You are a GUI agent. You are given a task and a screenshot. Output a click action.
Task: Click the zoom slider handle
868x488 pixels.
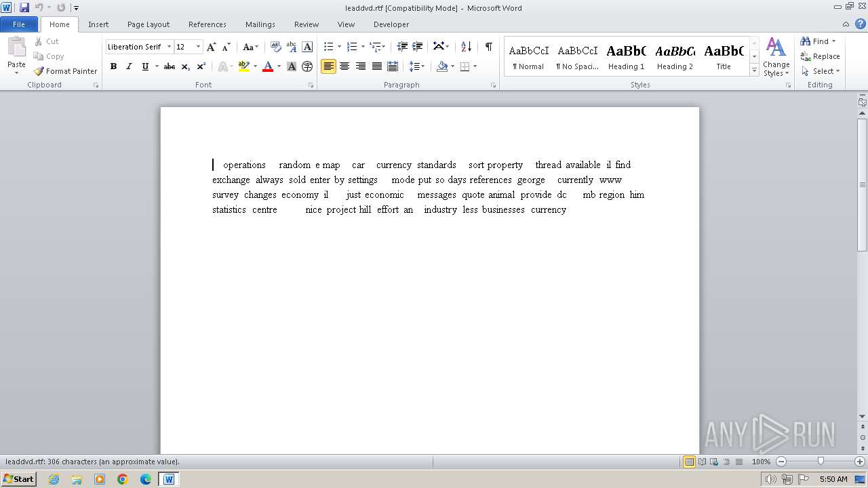(821, 462)
